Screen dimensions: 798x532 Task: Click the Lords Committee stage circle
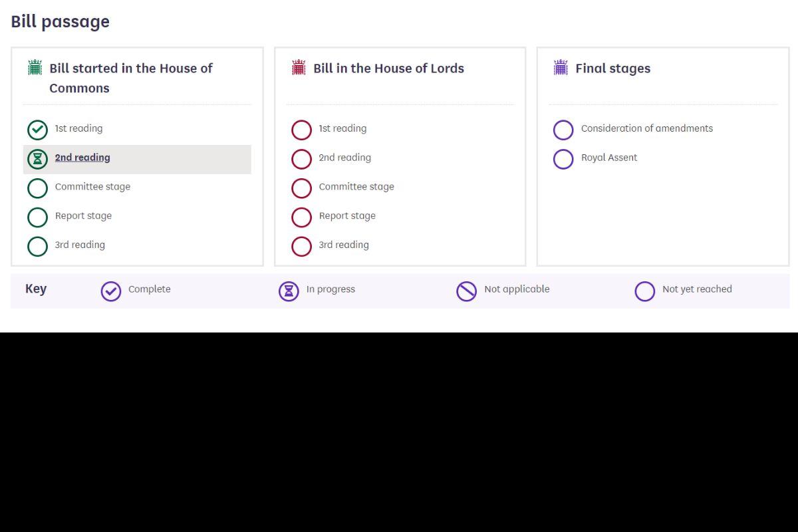pyautogui.click(x=301, y=188)
